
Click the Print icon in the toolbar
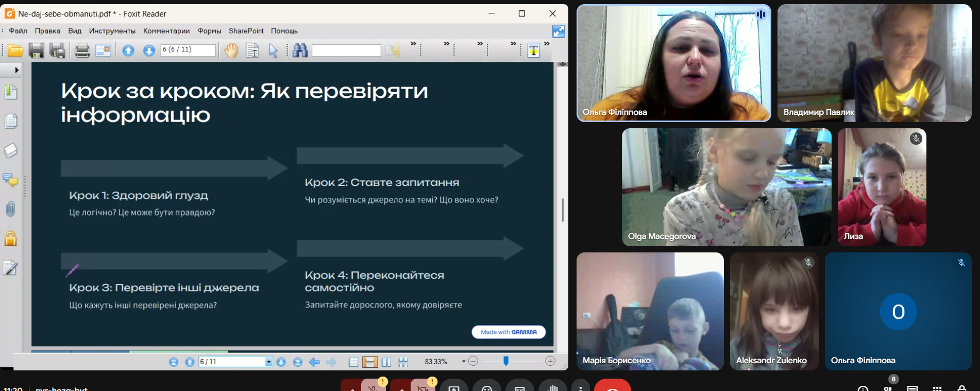click(x=82, y=50)
